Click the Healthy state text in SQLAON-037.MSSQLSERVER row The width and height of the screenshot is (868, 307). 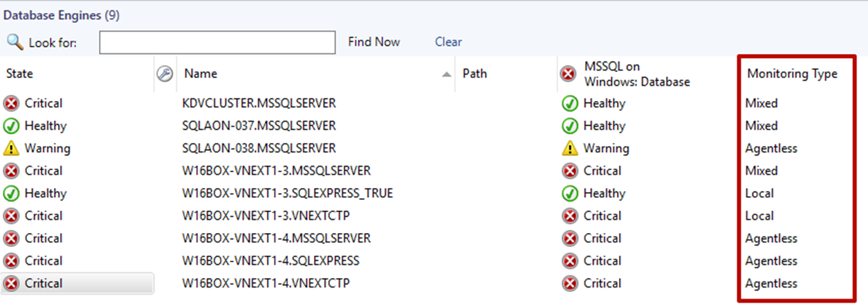coord(46,126)
